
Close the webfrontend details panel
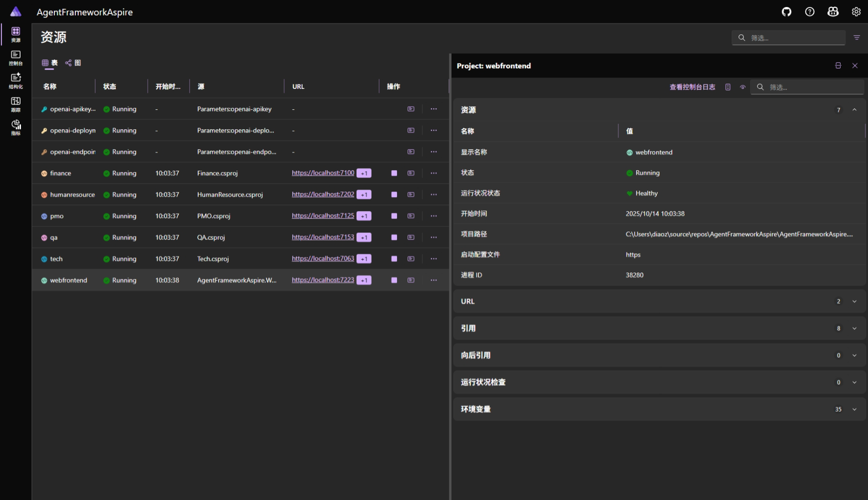[855, 66]
